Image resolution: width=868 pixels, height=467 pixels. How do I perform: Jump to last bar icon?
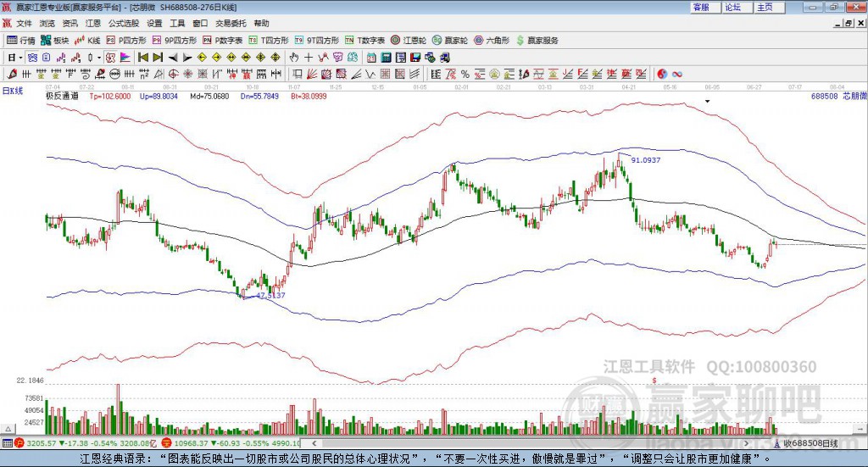pos(158,58)
